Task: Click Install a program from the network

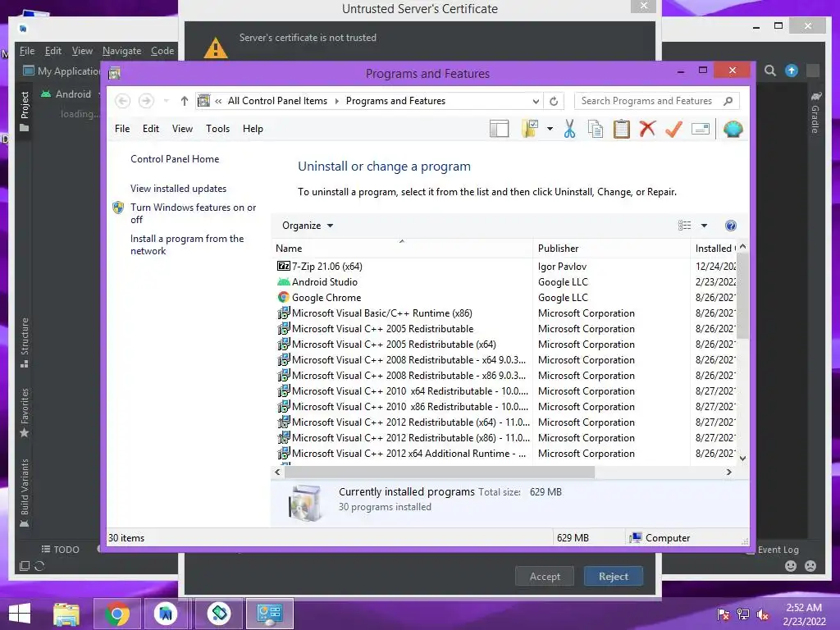Action: (187, 244)
